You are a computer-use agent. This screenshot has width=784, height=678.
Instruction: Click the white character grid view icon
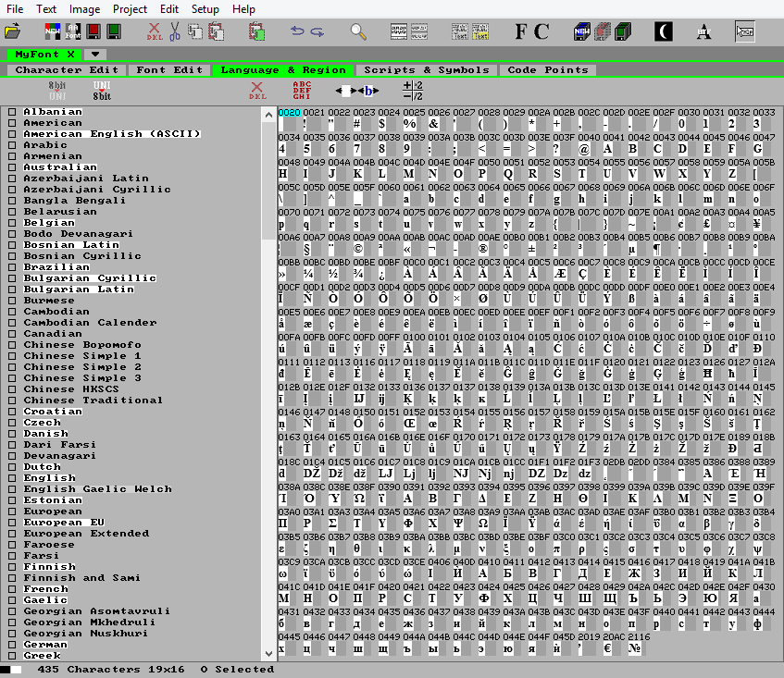[x=399, y=31]
